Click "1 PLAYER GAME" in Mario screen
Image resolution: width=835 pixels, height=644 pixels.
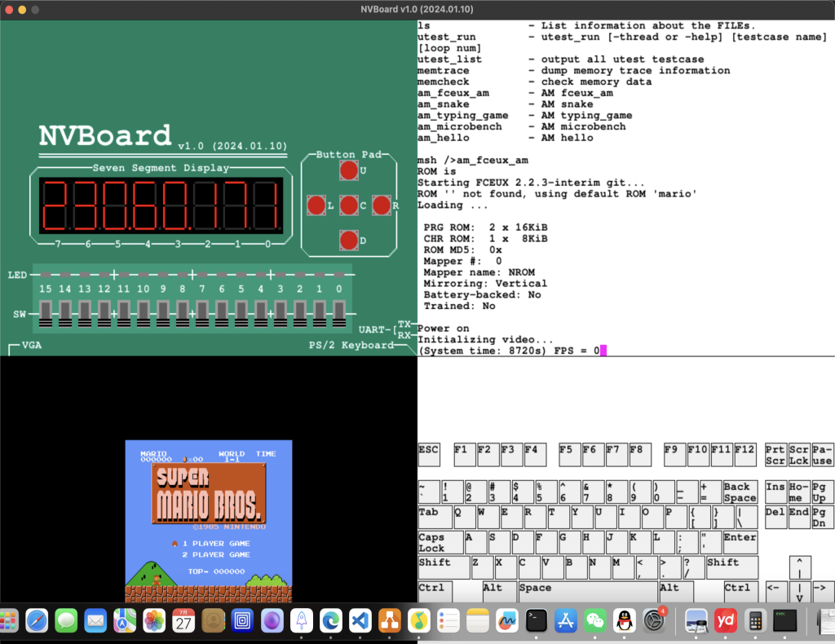tap(216, 544)
